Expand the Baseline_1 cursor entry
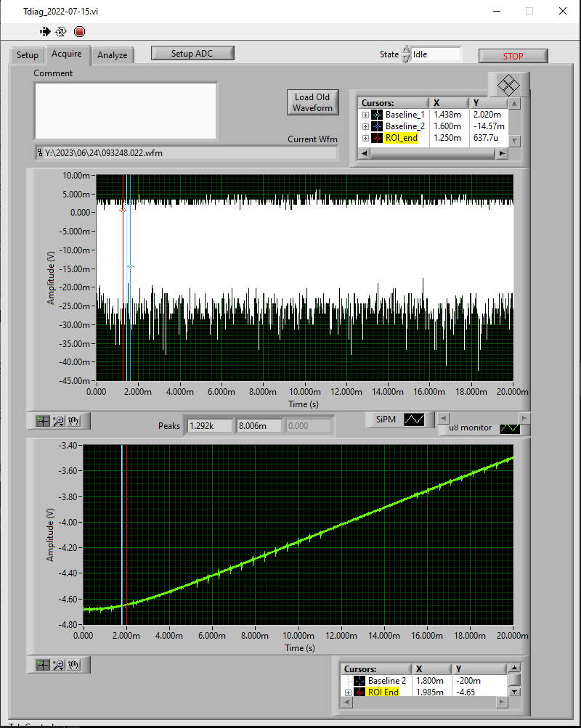 [366, 115]
